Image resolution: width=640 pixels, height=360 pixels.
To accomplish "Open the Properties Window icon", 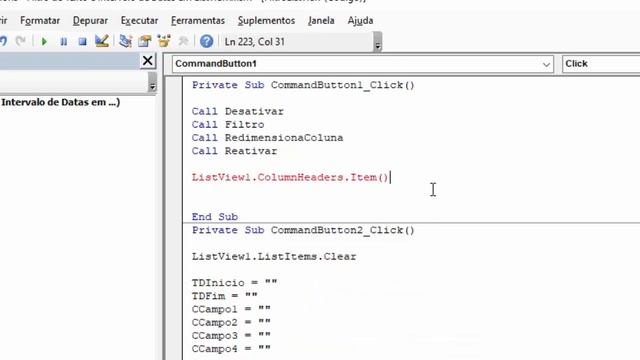I will click(144, 41).
